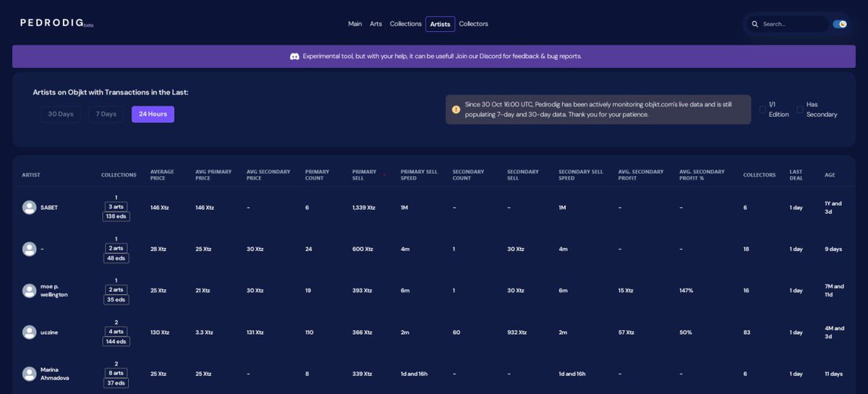Click the '83' collectors value for uczine
Image resolution: width=868 pixels, height=394 pixels.
point(747,333)
